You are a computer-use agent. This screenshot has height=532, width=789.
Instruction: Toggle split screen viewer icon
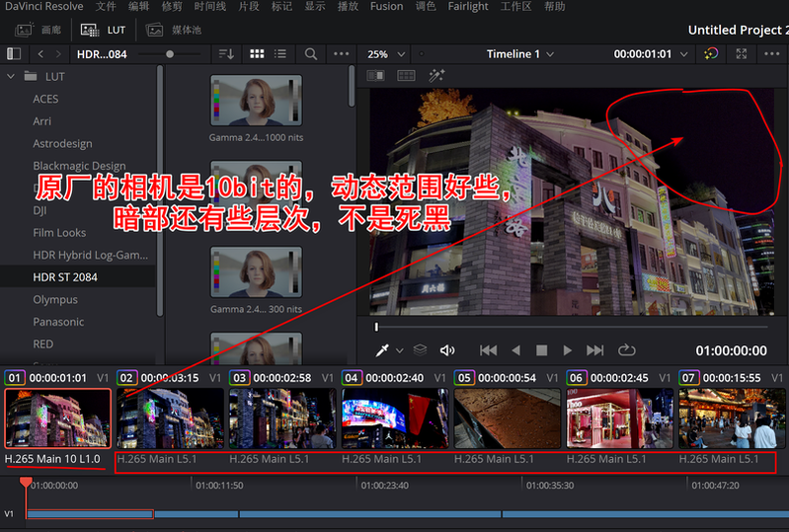(x=406, y=76)
